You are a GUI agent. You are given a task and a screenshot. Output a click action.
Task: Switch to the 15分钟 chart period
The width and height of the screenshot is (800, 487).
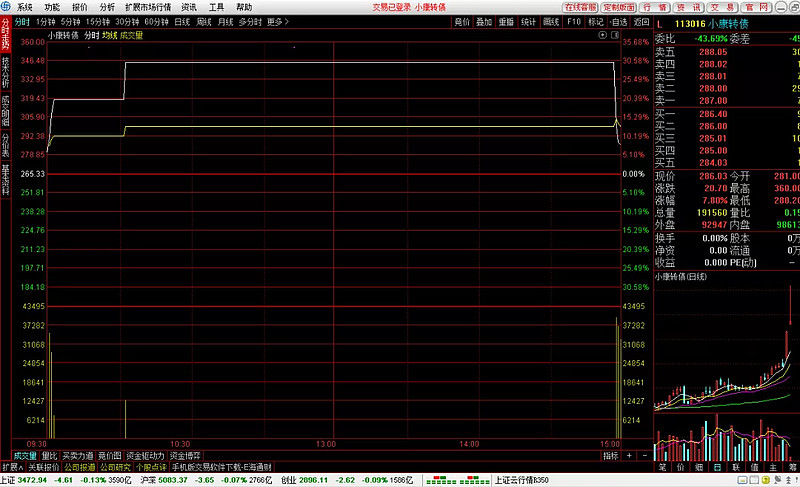(x=97, y=22)
